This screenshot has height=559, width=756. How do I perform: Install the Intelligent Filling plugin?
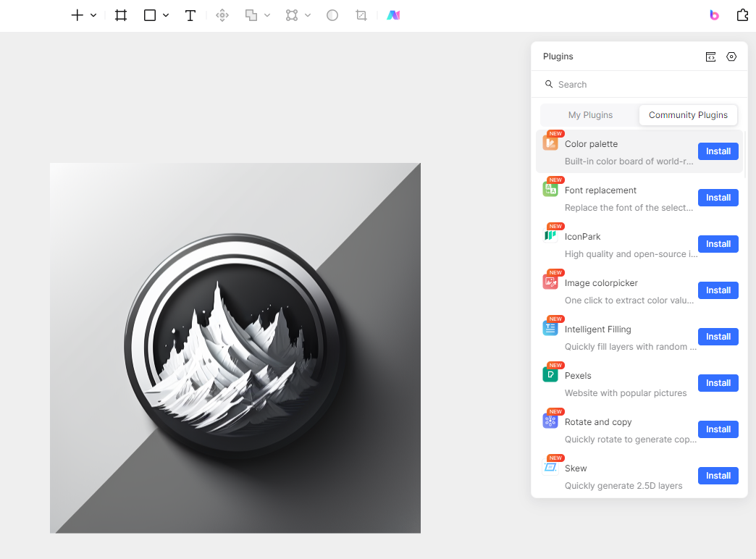coord(718,337)
